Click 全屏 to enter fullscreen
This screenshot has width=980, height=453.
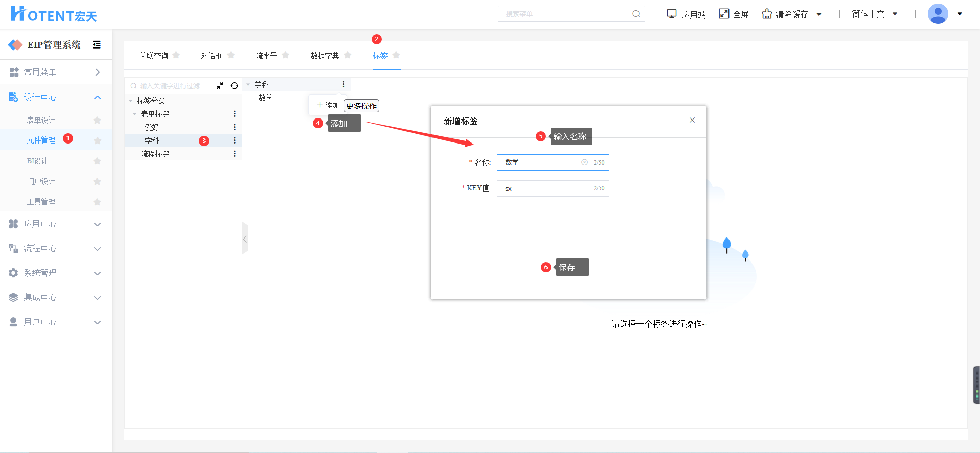pos(734,14)
